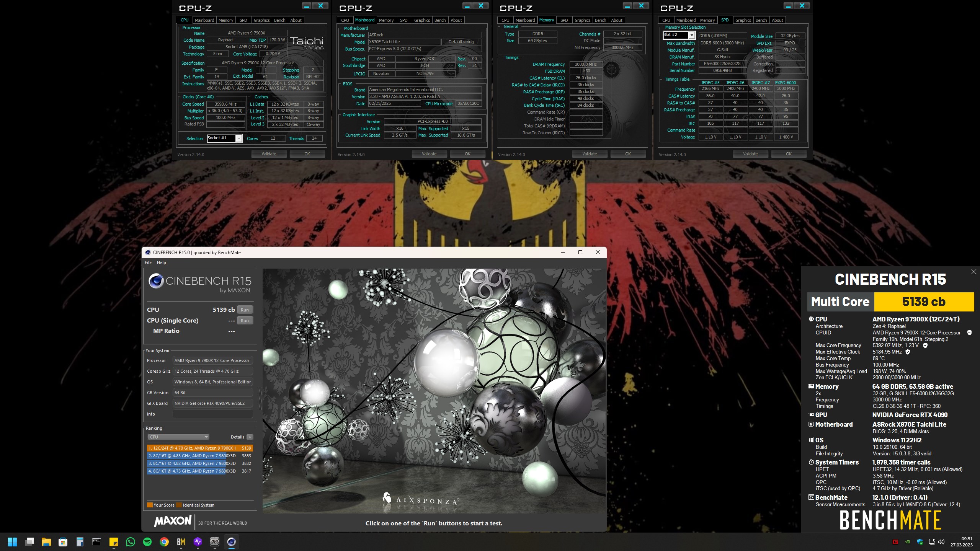Open Sticky Notes from the taskbar
Viewport: 980px width, 551px height.
tap(114, 542)
